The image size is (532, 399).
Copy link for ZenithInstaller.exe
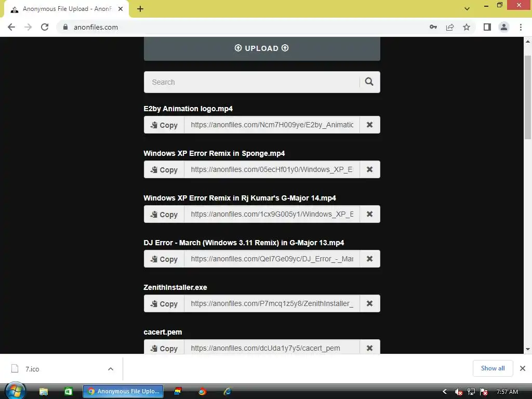[x=164, y=303]
